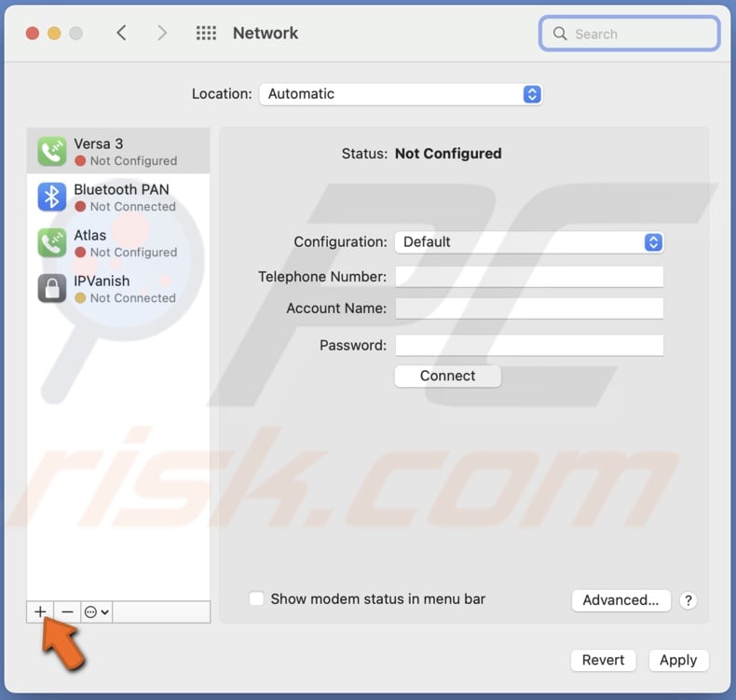736x700 pixels.
Task: Open the help question mark button
Action: pos(688,600)
